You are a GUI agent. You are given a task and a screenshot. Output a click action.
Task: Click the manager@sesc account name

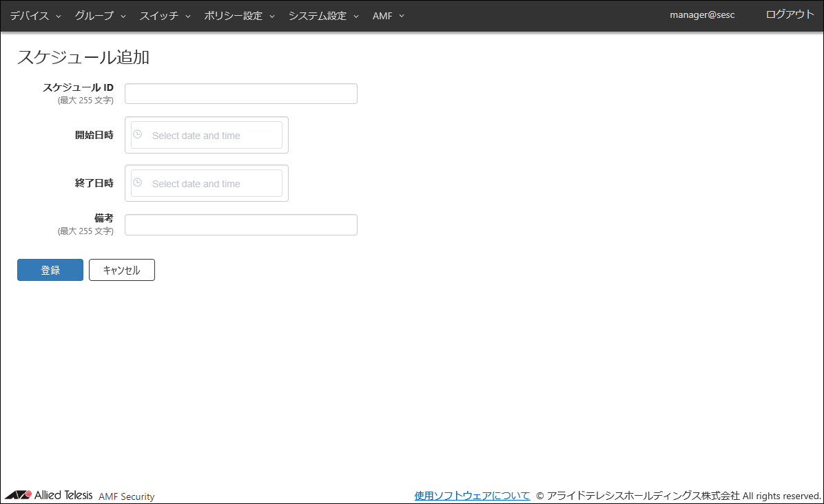click(x=702, y=15)
